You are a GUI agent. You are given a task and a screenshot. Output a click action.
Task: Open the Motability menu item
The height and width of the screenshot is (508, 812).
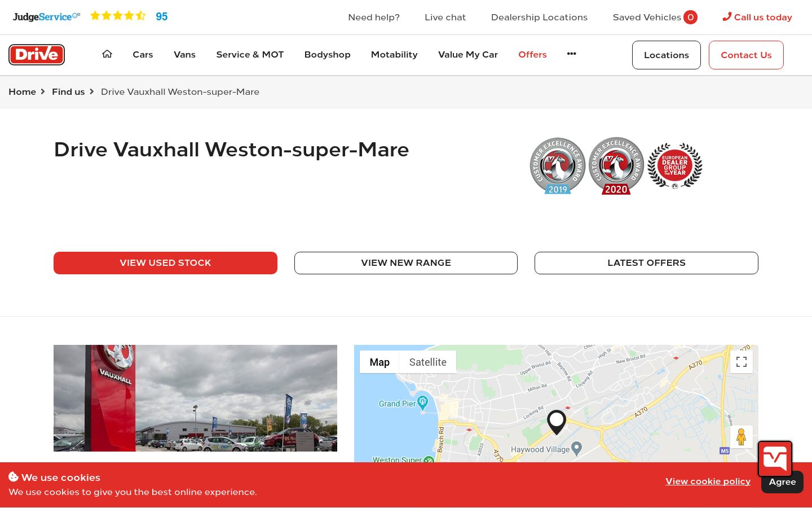tap(394, 55)
